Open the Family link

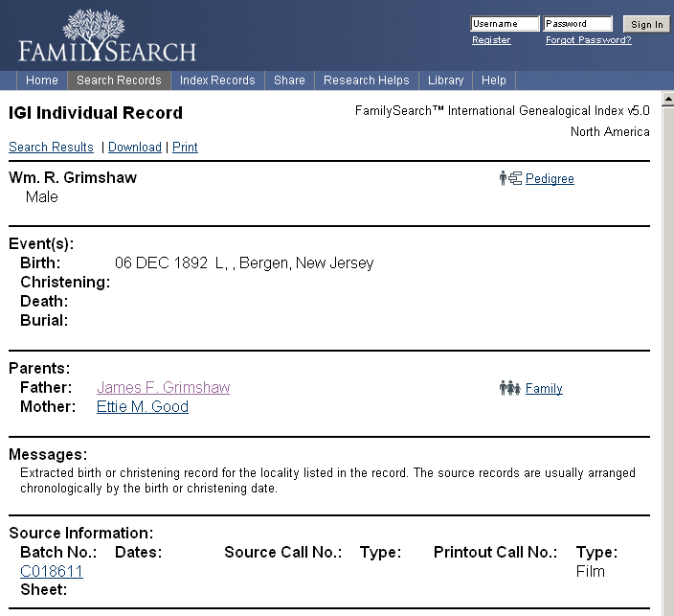pyautogui.click(x=544, y=389)
